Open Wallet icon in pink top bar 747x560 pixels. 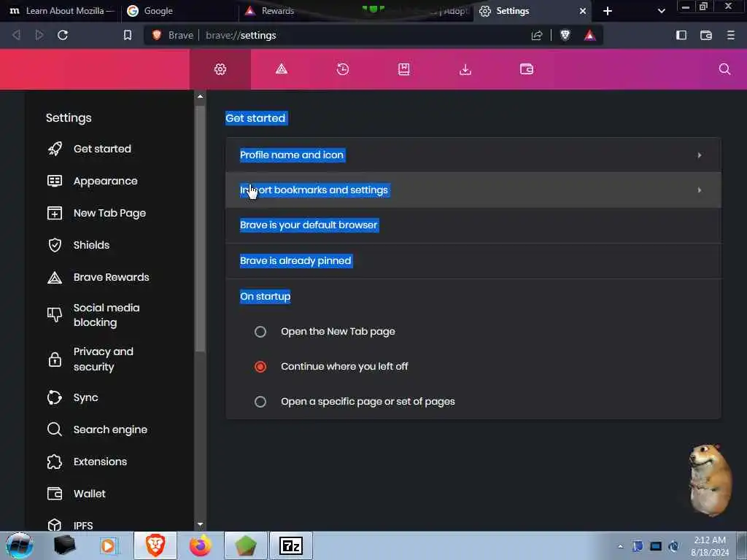pyautogui.click(x=527, y=69)
